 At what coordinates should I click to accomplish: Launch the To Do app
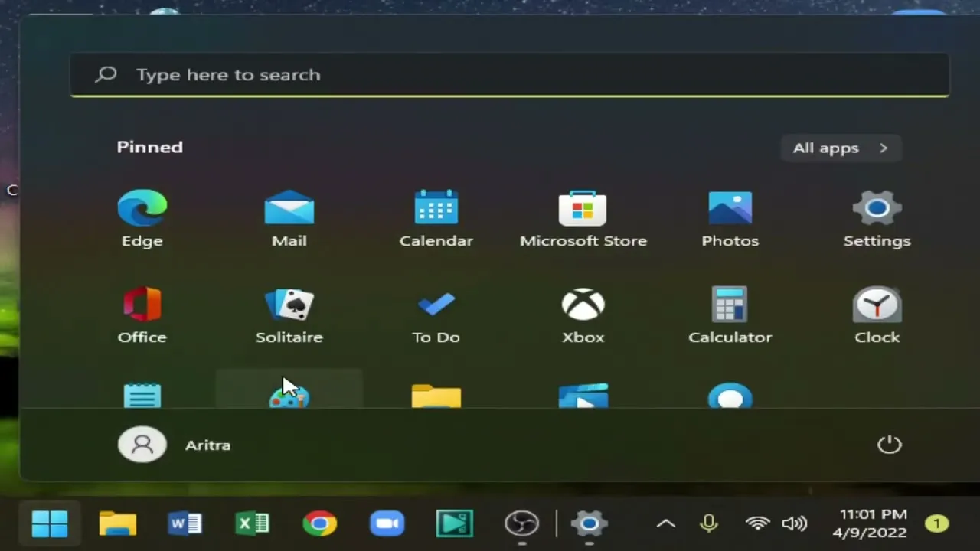(x=436, y=315)
